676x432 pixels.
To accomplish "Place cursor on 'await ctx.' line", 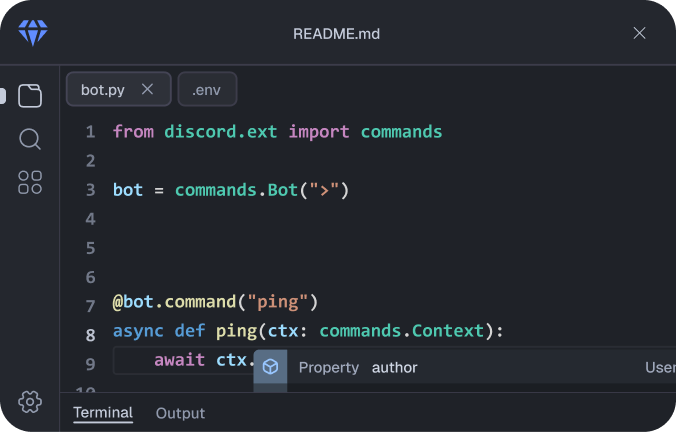I will 205,360.
